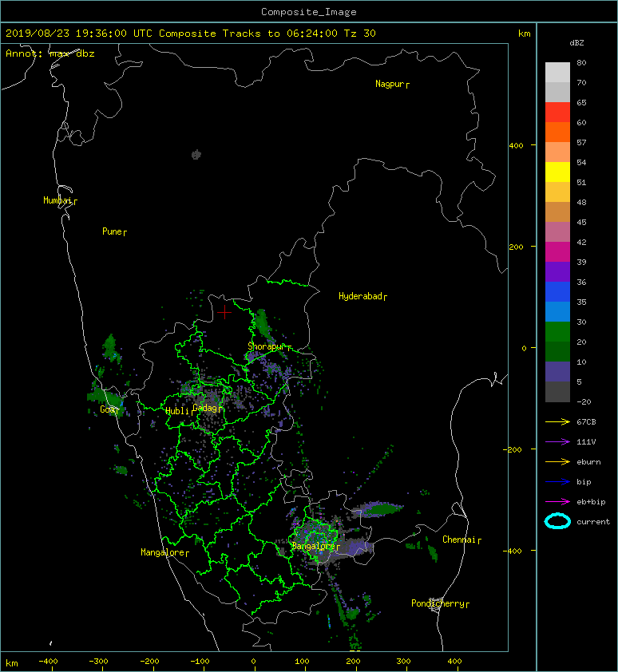Click the eburn arrow legend icon

tap(557, 461)
